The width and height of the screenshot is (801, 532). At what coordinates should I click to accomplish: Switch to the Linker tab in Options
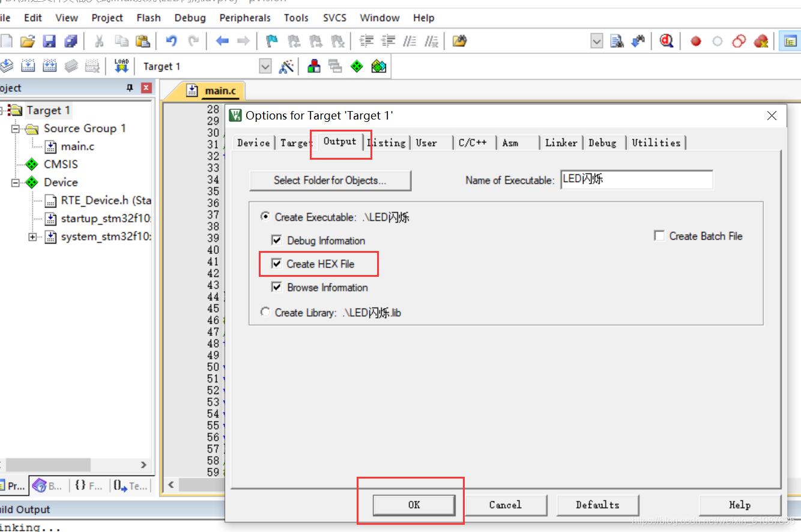pyautogui.click(x=561, y=142)
